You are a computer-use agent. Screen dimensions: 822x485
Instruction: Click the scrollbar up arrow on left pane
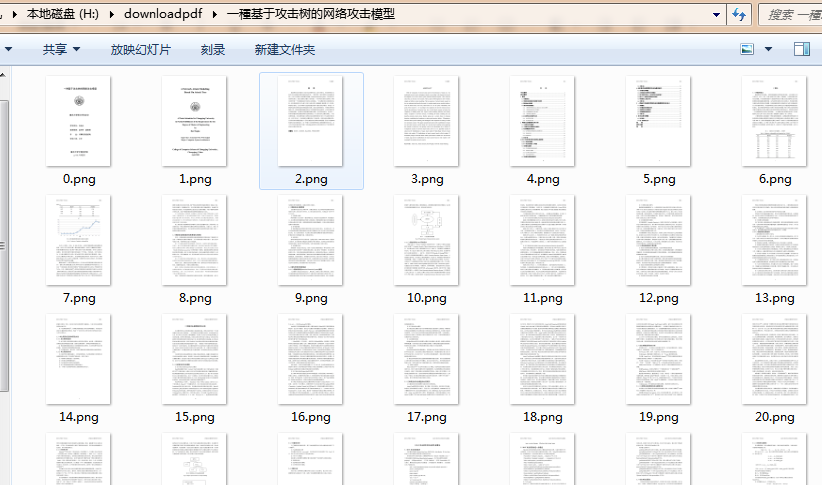tap(3, 75)
